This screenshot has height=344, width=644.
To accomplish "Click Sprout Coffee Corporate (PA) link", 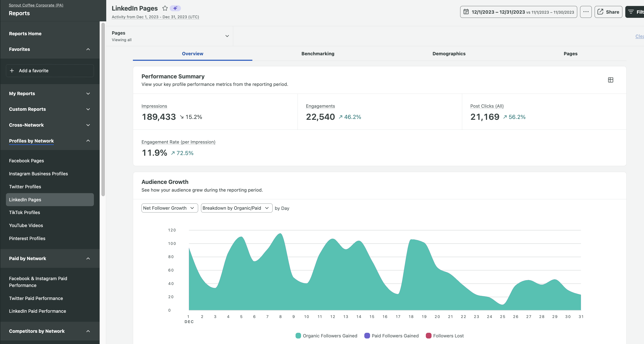I will point(36,5).
